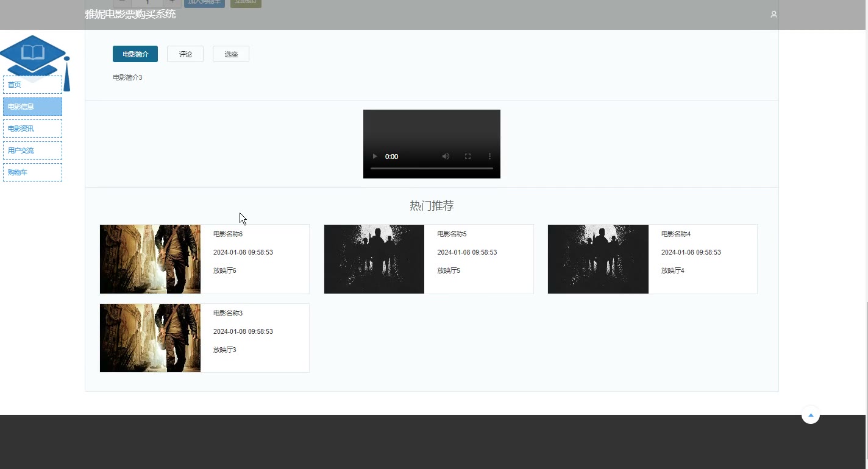Viewport: 868px width, 469px height.
Task: Click the 放映厅6 hall label
Action: point(225,270)
